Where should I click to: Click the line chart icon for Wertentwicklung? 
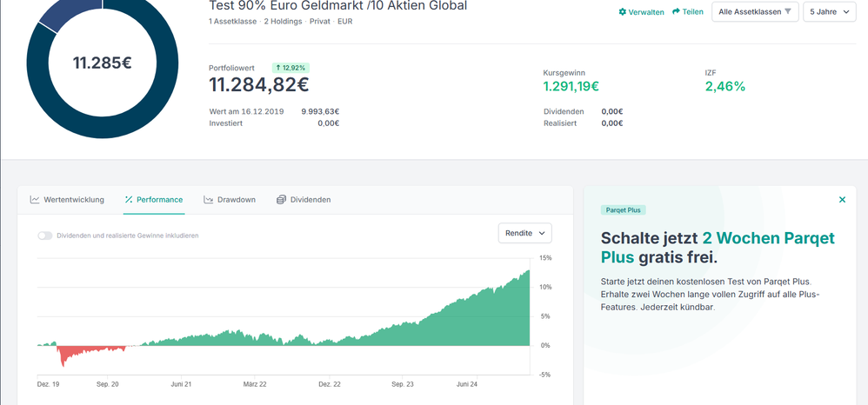coord(35,200)
